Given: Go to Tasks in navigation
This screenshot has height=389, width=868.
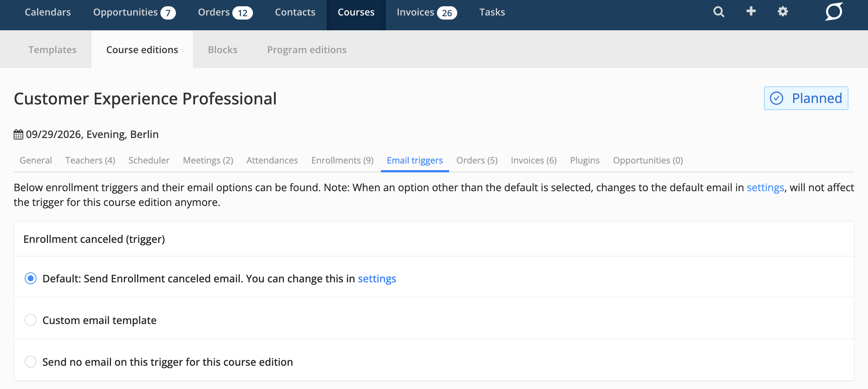Looking at the screenshot, I should click(492, 12).
